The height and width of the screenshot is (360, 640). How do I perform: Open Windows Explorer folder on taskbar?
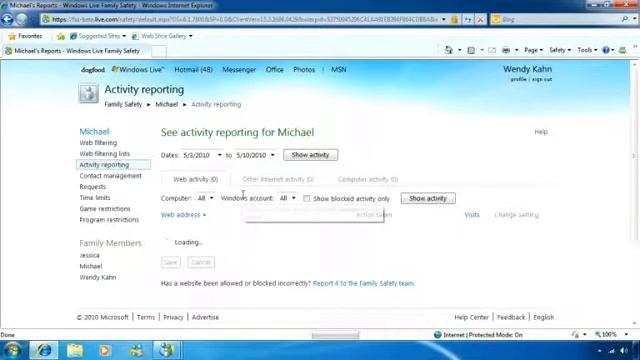[x=75, y=350]
